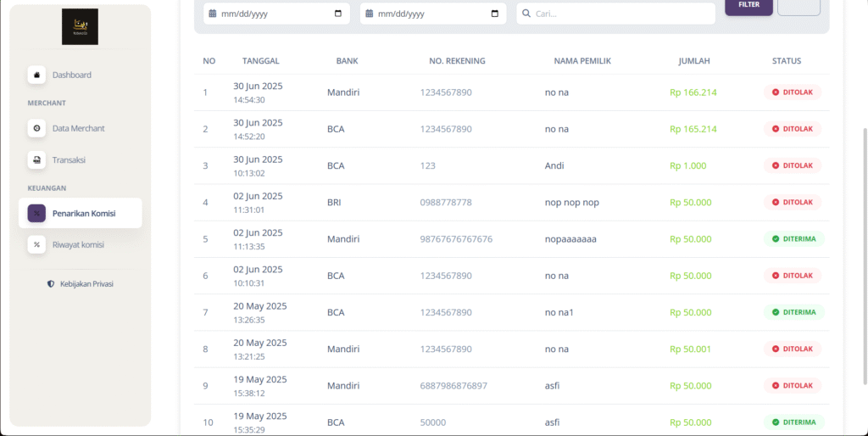Click DITOLAK status badge in row 1

[793, 92]
